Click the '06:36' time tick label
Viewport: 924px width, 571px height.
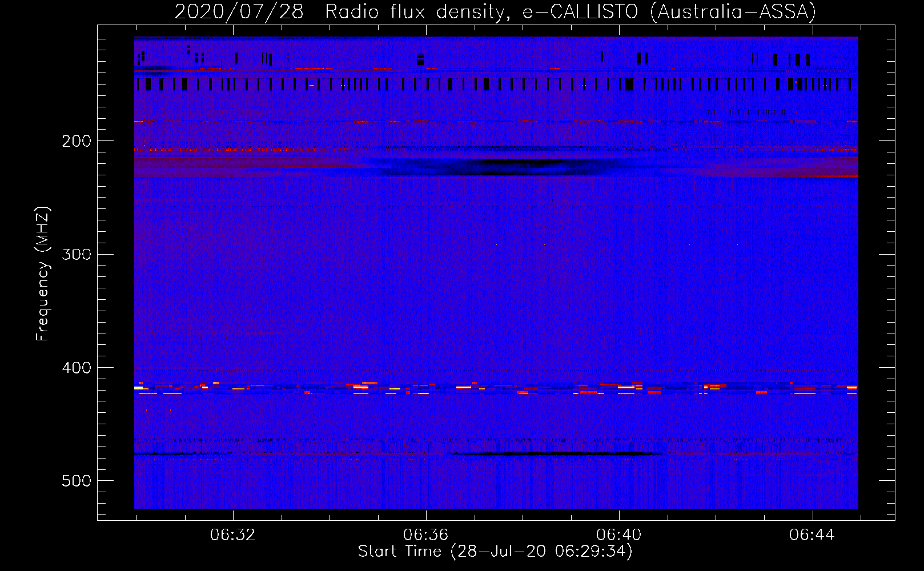[426, 534]
